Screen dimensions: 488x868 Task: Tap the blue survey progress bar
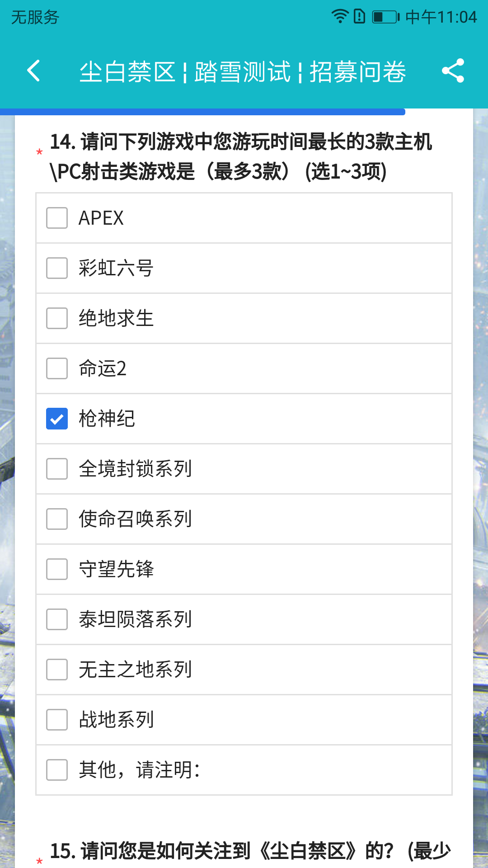click(x=202, y=112)
